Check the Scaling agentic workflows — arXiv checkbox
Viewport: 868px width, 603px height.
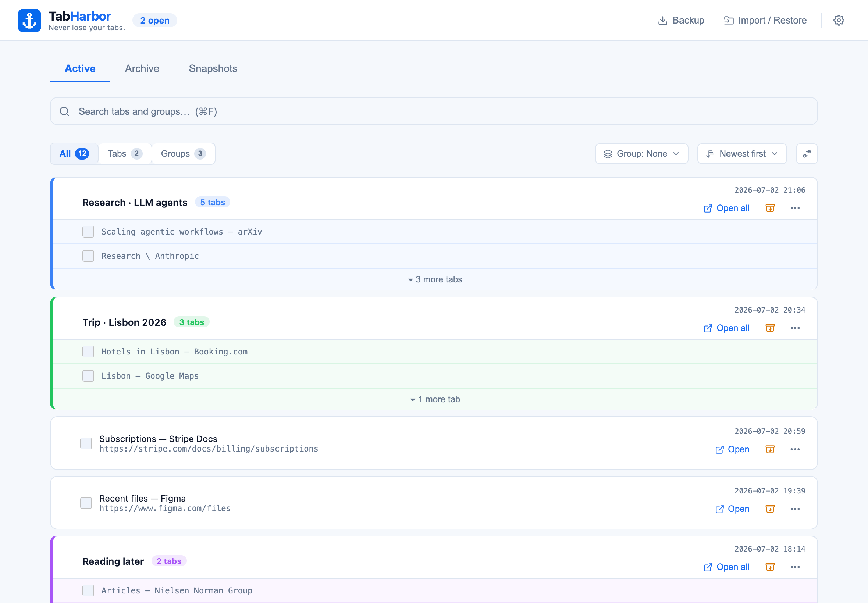[x=88, y=232]
